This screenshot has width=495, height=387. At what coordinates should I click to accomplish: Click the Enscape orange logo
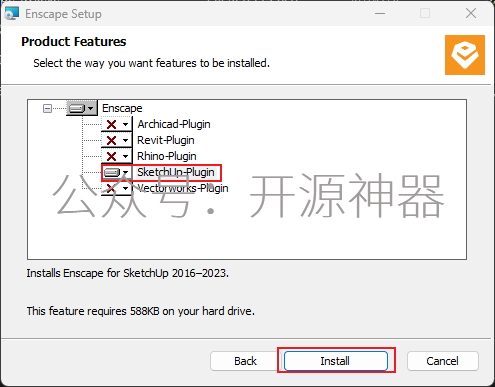coord(465,55)
